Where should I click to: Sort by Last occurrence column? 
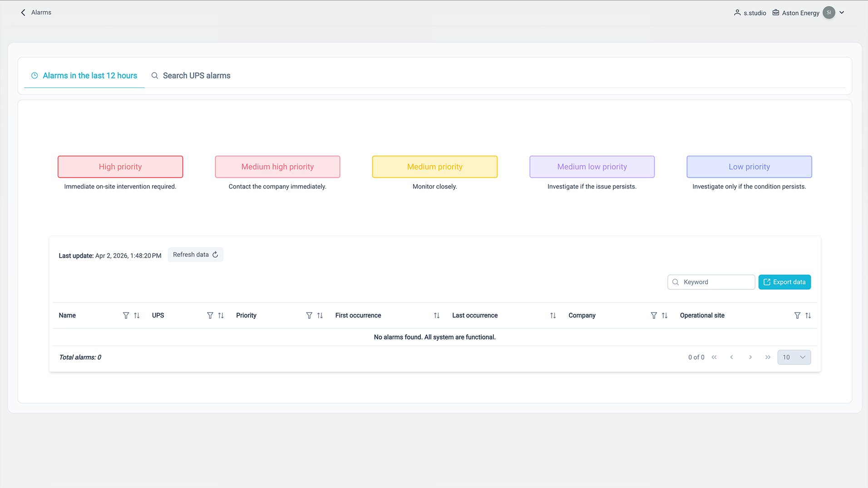pos(553,316)
